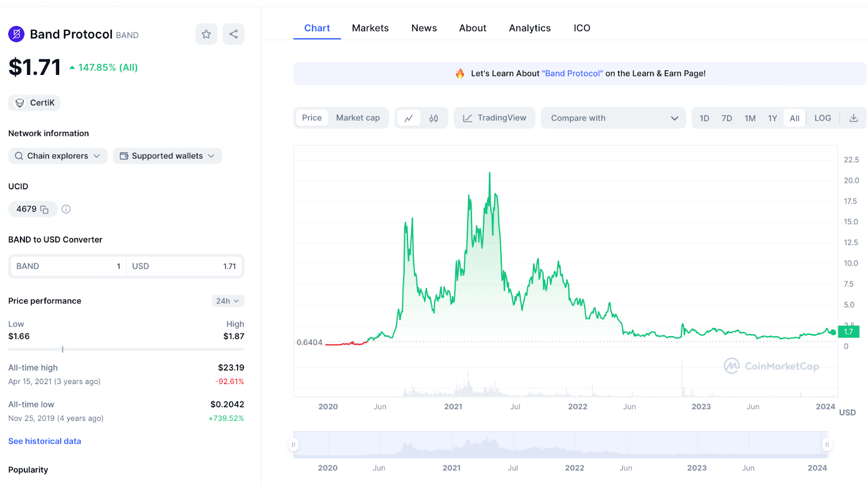
Task: Open the ICO tab
Action: pyautogui.click(x=582, y=28)
